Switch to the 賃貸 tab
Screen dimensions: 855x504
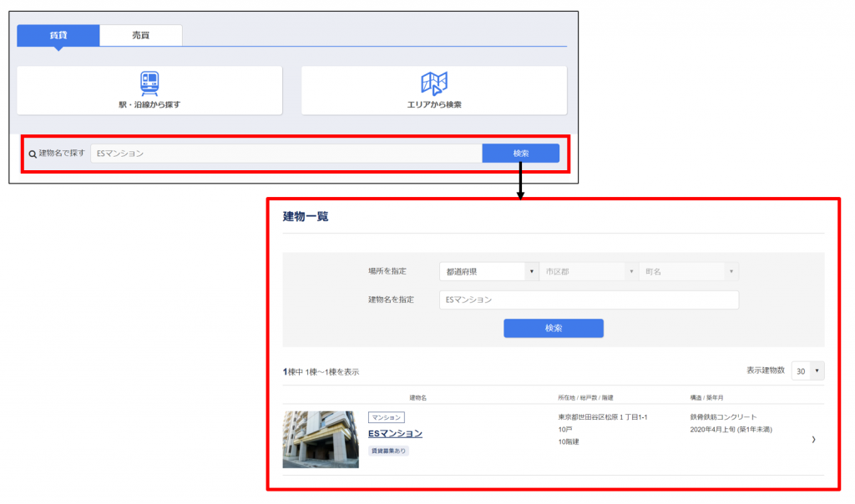pos(58,35)
